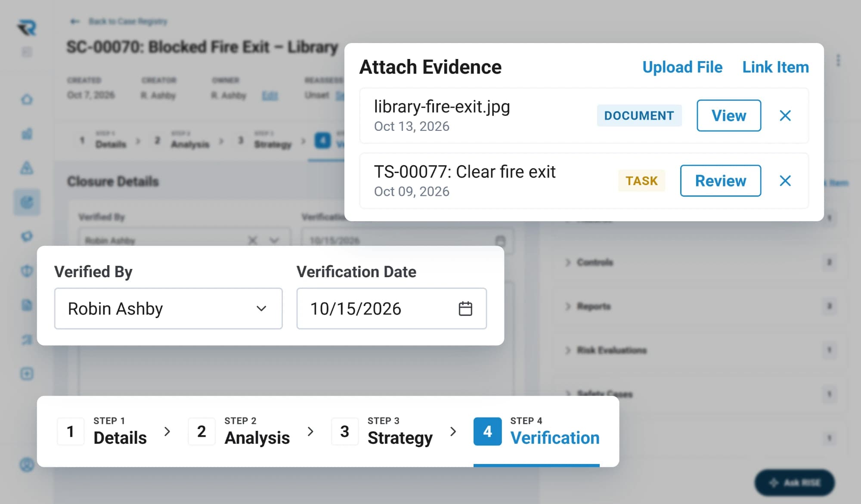
Task: Open the three-dot more options menu
Action: [838, 60]
